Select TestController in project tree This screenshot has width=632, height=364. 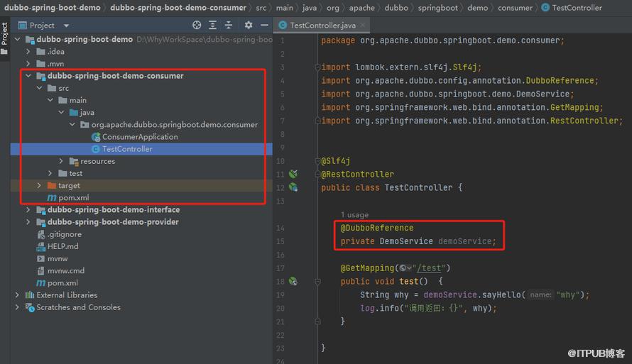click(127, 149)
